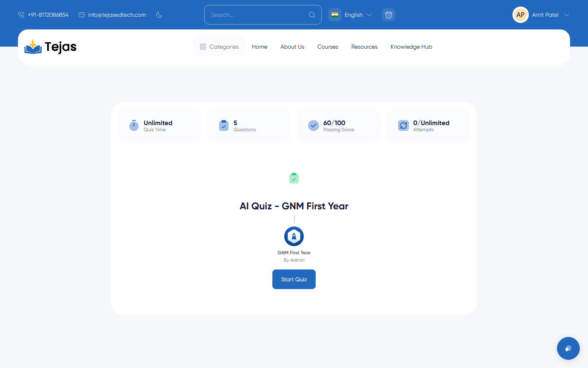The width and height of the screenshot is (588, 368).
Task: Toggle dark mode with the moon icon
Action: tap(159, 15)
